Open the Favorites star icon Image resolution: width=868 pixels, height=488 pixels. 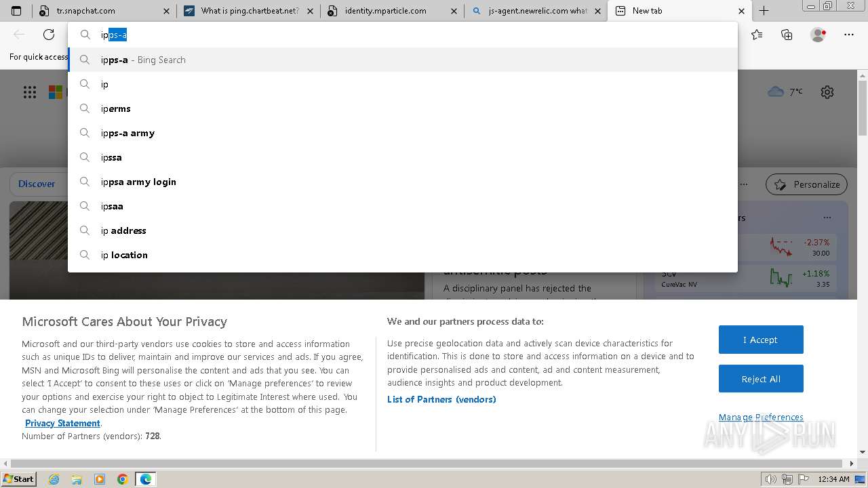point(757,35)
